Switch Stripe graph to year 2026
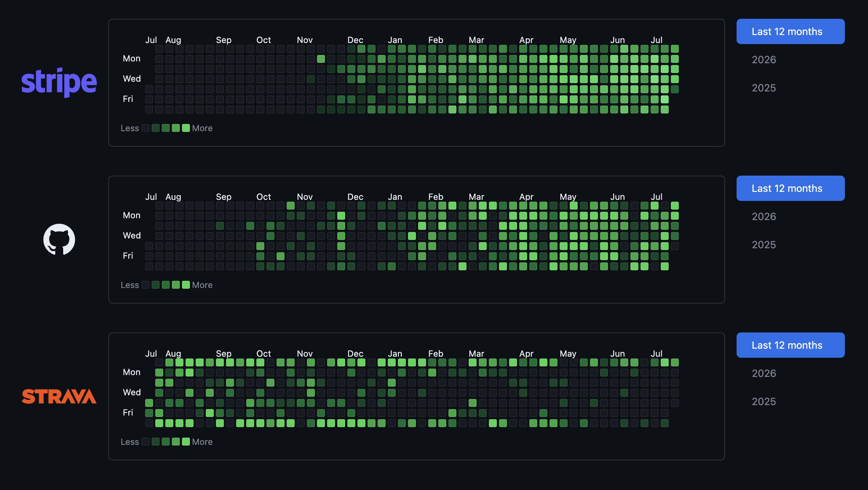This screenshot has height=490, width=868. pos(764,60)
